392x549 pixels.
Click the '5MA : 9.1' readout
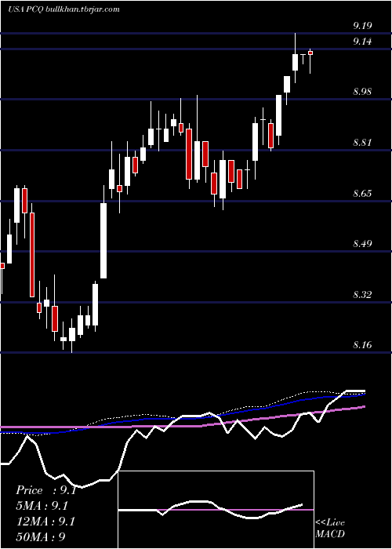pos(42,506)
